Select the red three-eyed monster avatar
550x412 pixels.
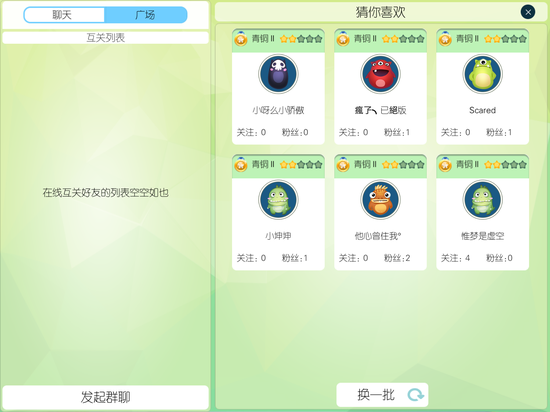pos(380,74)
